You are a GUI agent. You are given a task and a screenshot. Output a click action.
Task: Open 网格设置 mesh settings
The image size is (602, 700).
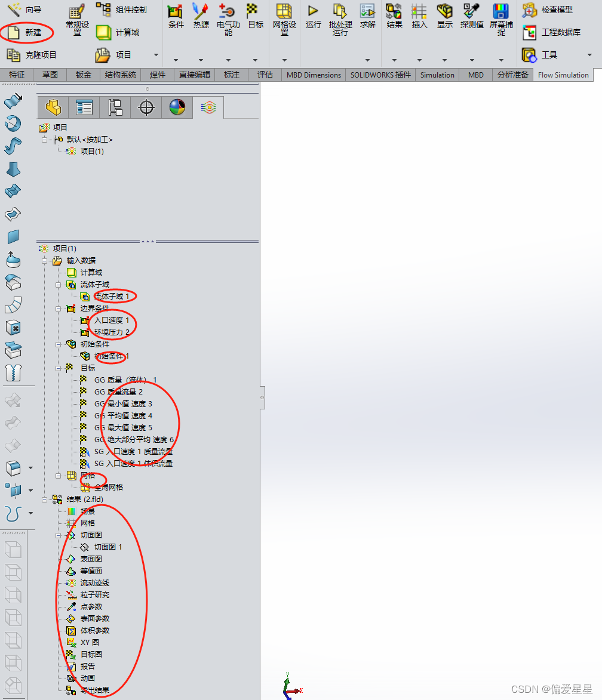click(284, 20)
